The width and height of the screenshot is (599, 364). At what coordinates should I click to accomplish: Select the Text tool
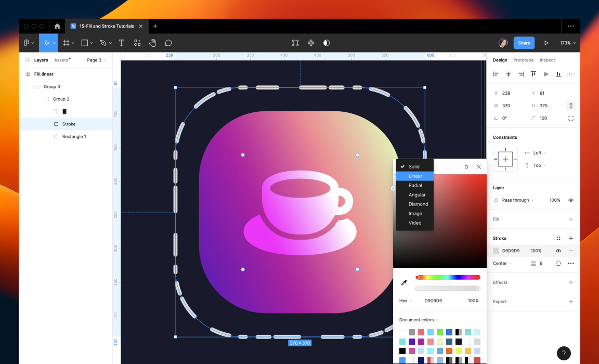tap(122, 43)
